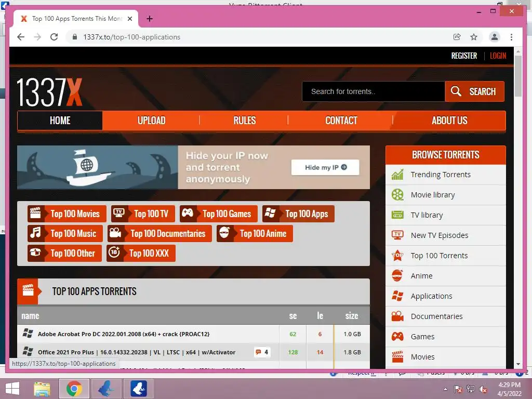The image size is (532, 399).
Task: Click the Trending Torrents sidebar link
Action: pos(441,175)
